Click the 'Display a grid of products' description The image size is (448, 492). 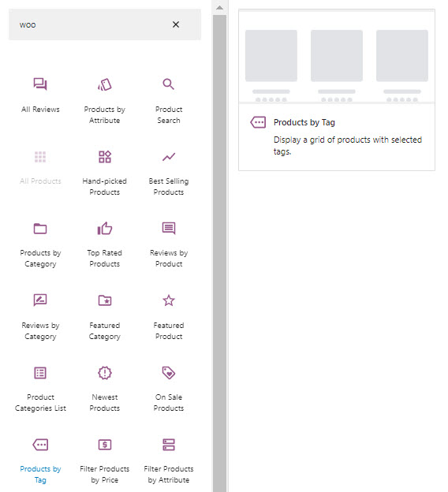348,145
